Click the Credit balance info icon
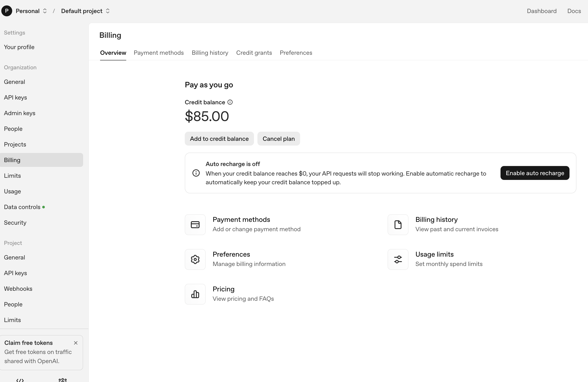 click(230, 102)
